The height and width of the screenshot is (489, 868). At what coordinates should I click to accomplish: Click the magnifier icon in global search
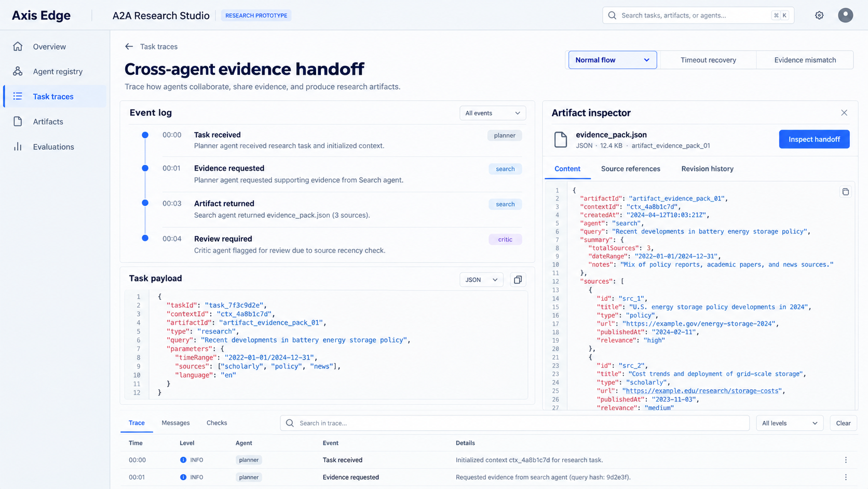pos(612,16)
